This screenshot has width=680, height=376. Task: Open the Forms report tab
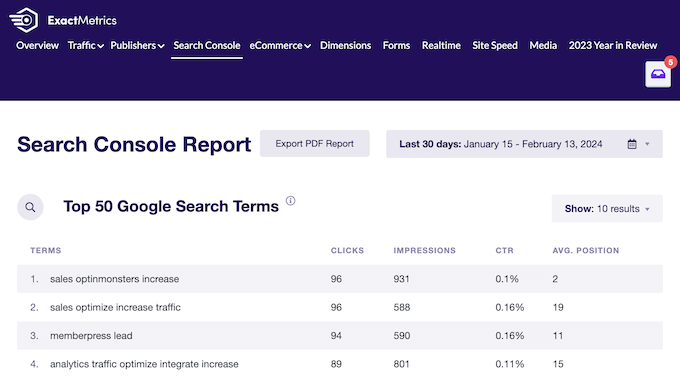(396, 46)
